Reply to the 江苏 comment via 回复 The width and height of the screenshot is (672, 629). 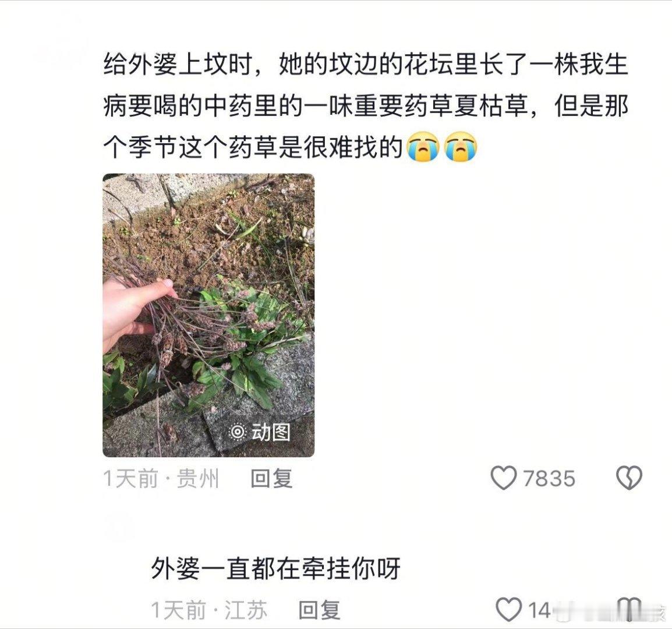click(x=319, y=610)
